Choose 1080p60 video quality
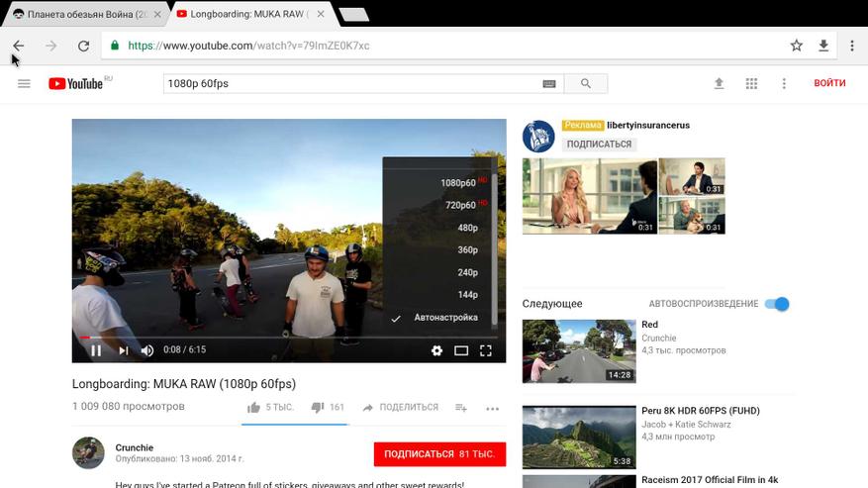 [458, 183]
